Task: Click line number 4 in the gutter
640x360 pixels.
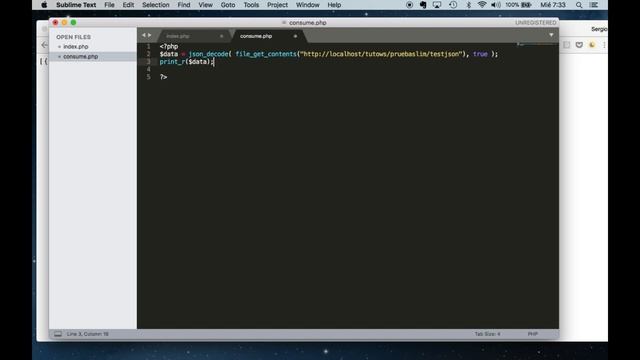Action: (149, 69)
